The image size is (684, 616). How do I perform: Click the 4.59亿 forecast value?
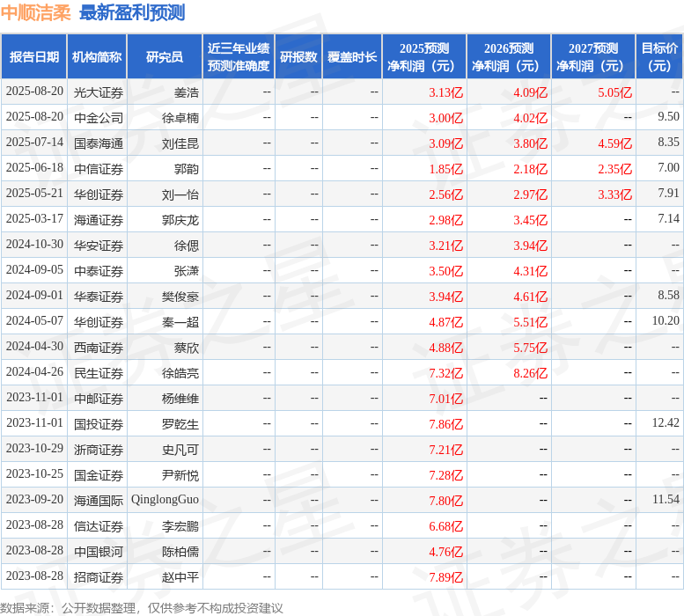614,143
